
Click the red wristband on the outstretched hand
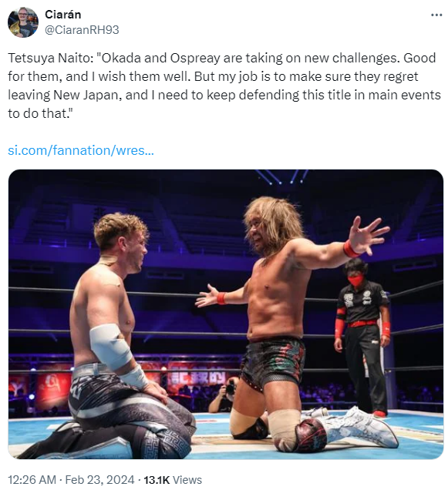pyautogui.click(x=350, y=249)
